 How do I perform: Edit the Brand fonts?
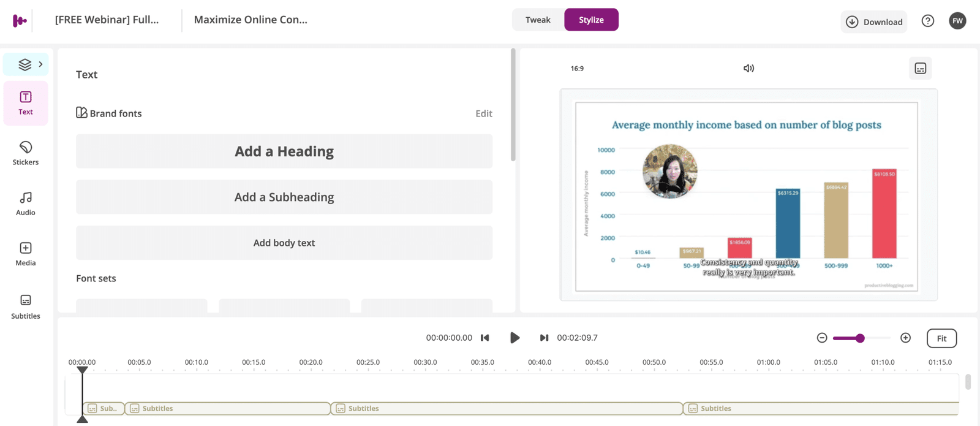coord(484,113)
